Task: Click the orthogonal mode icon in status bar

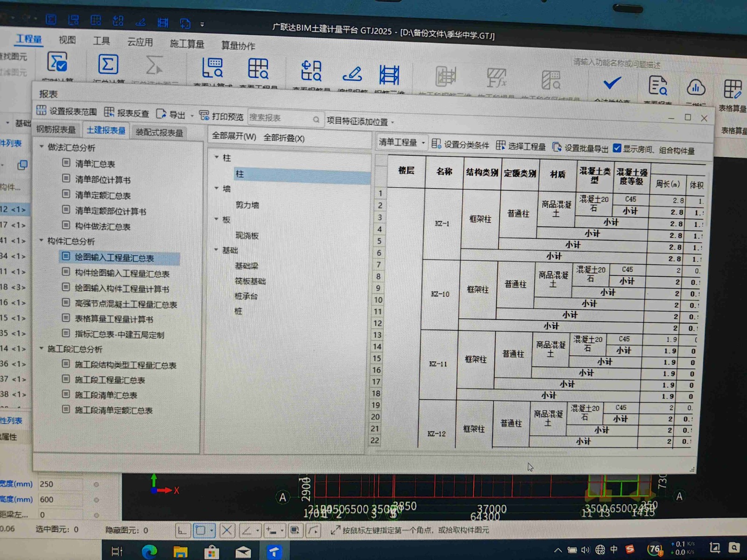Action: click(x=182, y=530)
